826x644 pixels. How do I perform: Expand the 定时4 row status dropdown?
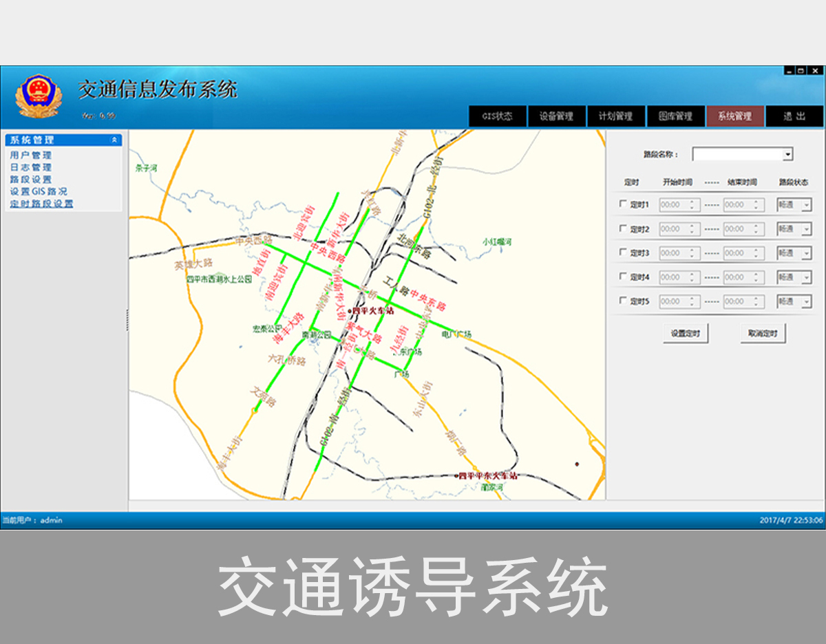(x=806, y=277)
